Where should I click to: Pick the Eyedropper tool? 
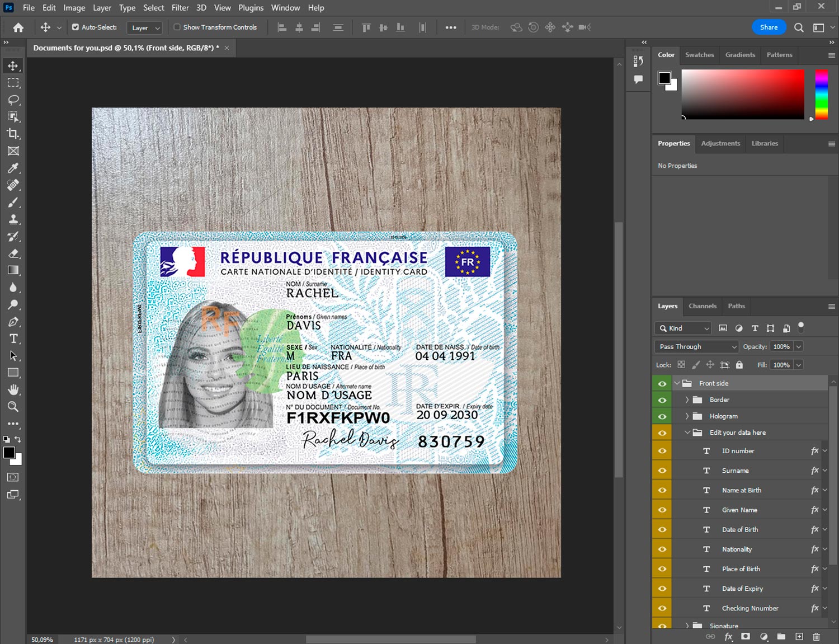click(13, 168)
